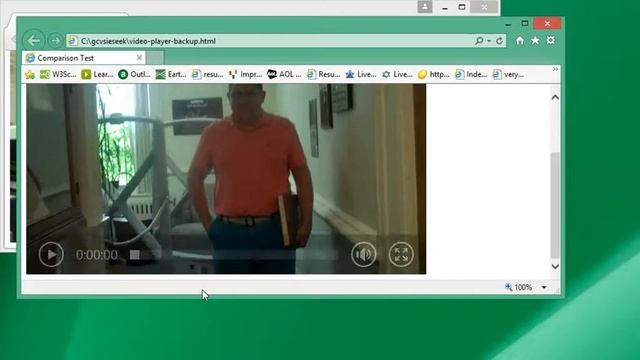Open the Impr... favorites bookmark

click(x=245, y=74)
